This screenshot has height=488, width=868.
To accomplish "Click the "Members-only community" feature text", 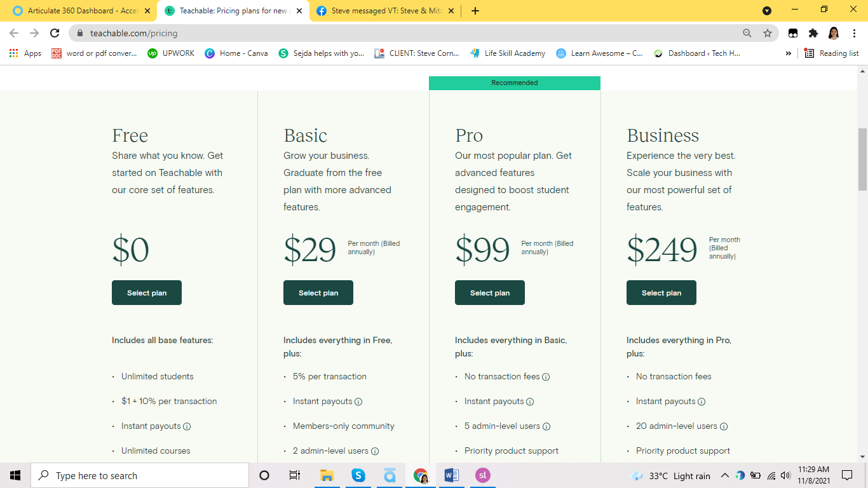I will pos(344,426).
